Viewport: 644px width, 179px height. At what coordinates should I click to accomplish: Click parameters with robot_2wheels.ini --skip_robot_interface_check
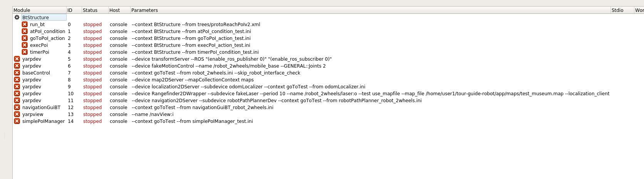(216, 73)
